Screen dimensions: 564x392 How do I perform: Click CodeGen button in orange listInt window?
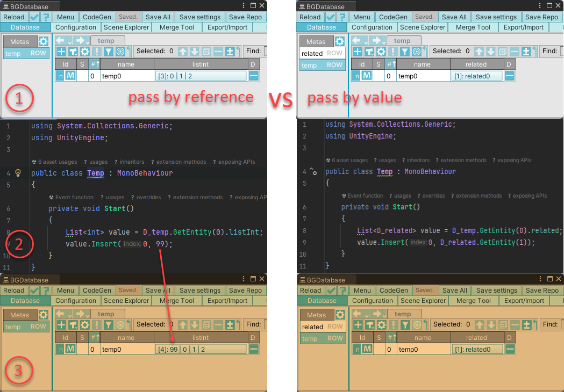[x=97, y=291]
